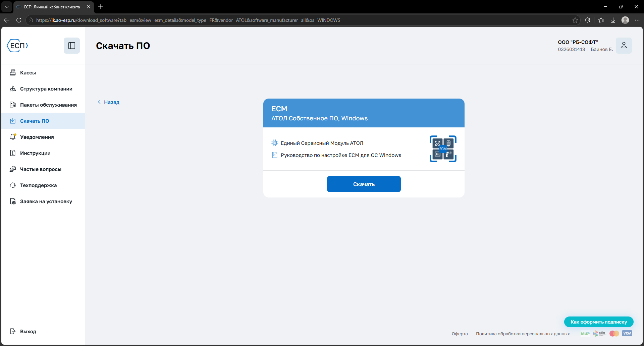Viewport: 644px width, 346px height.
Task: Click the Техподдержка headset icon
Action: pyautogui.click(x=13, y=185)
